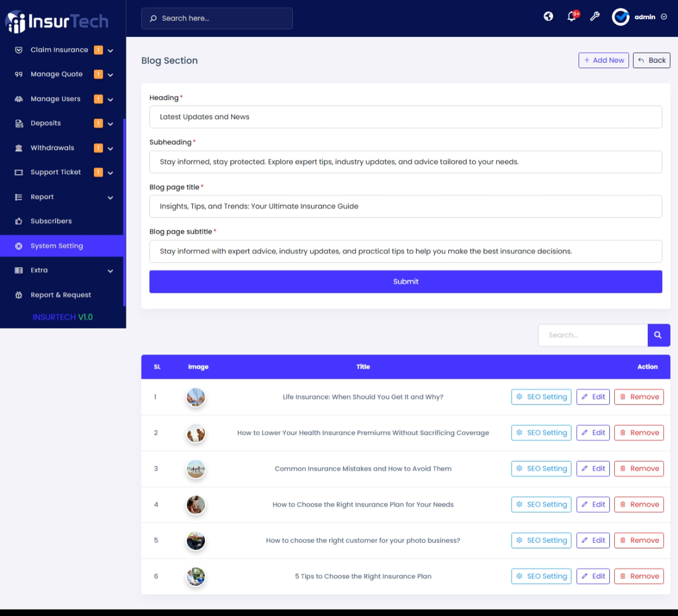Viewport: 678px width, 616px height.
Task: Click the Manage Quote orange alert badge
Action: click(98, 74)
